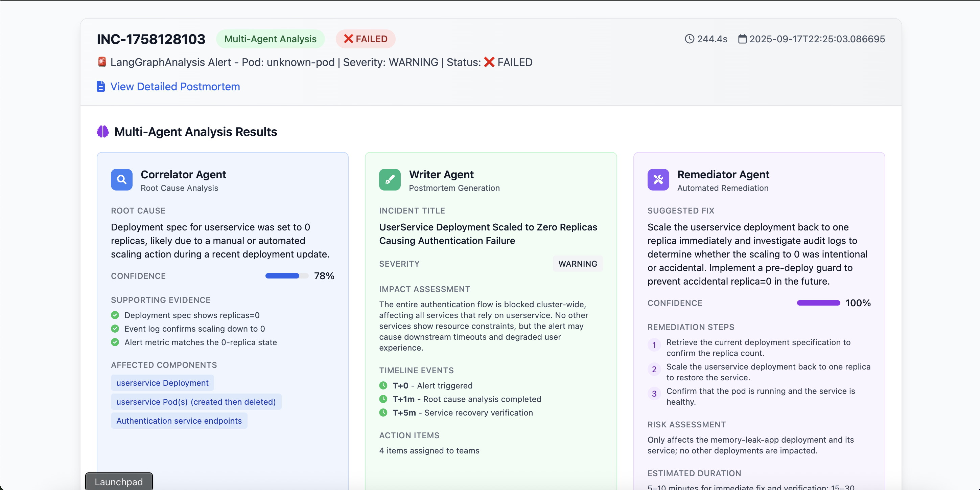The image size is (980, 490).
Task: Click the blue document icon by postmortem link
Action: 100,86
